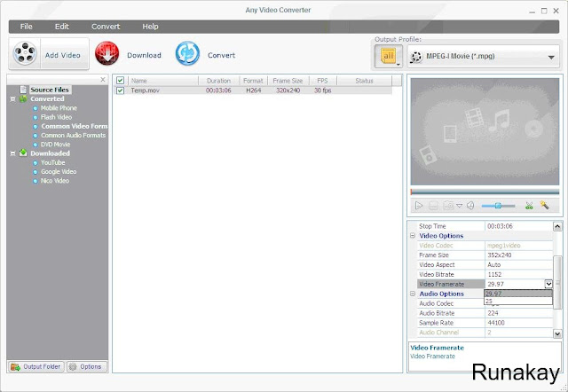The height and width of the screenshot is (392, 568).
Task: Open snapshot options arrow beside camera icon
Action: 460,206
